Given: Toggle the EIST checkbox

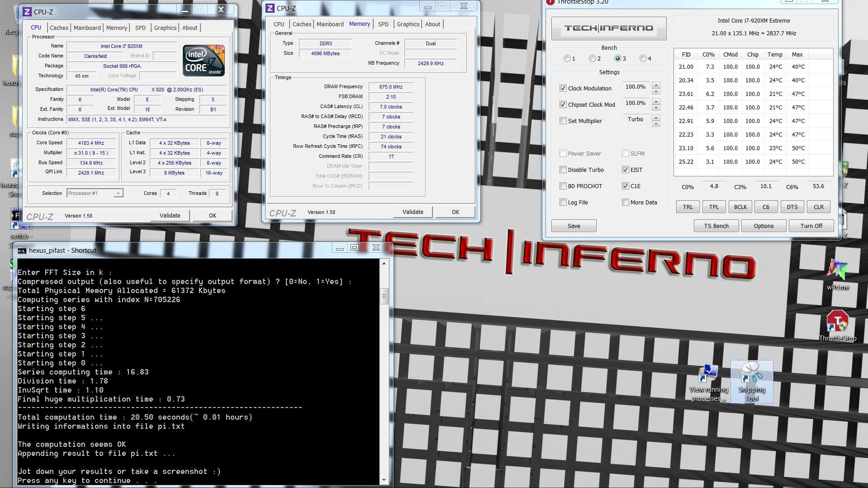Looking at the screenshot, I should 626,170.
